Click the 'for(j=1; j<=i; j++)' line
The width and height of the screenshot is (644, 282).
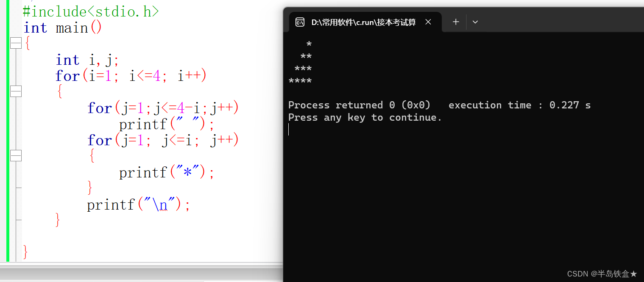(163, 140)
